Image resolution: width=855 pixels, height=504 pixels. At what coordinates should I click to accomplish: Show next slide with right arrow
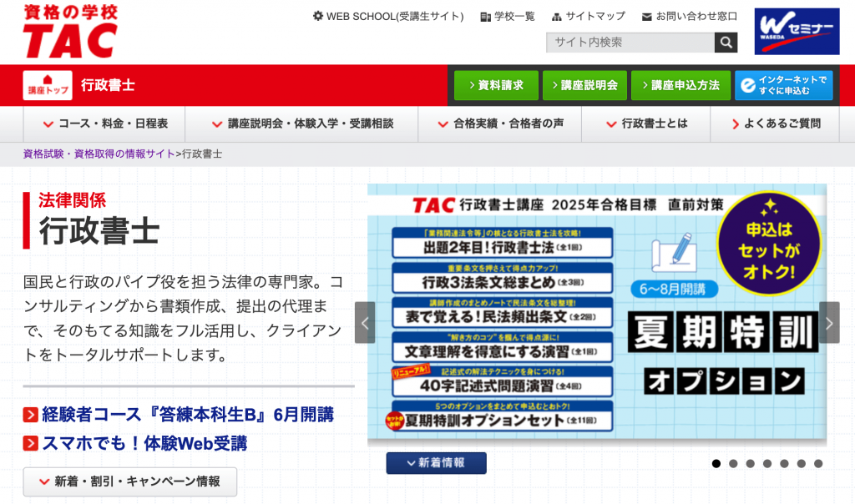[x=829, y=323]
